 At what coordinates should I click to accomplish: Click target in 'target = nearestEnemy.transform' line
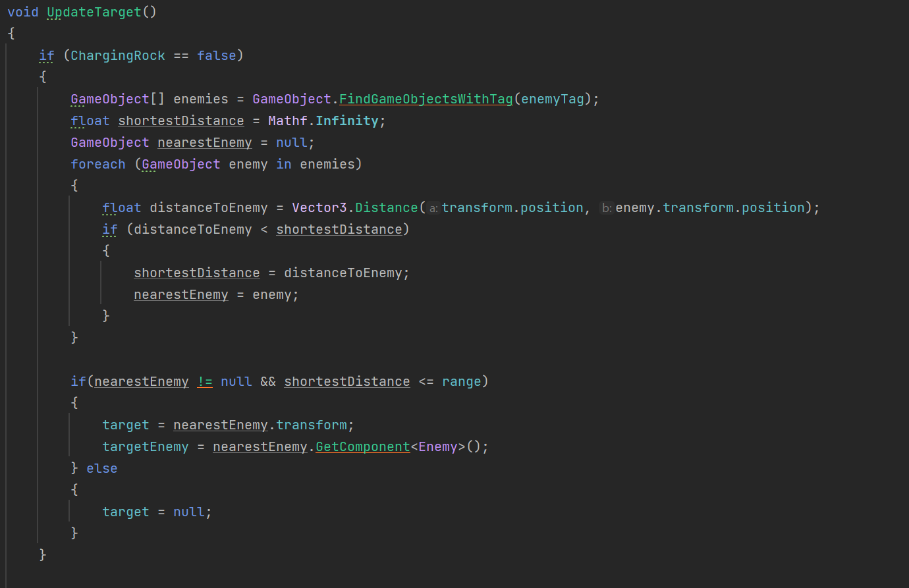tap(126, 425)
